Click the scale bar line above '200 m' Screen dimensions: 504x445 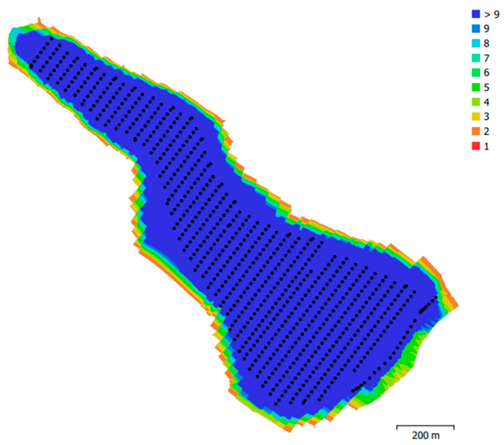click(x=425, y=426)
